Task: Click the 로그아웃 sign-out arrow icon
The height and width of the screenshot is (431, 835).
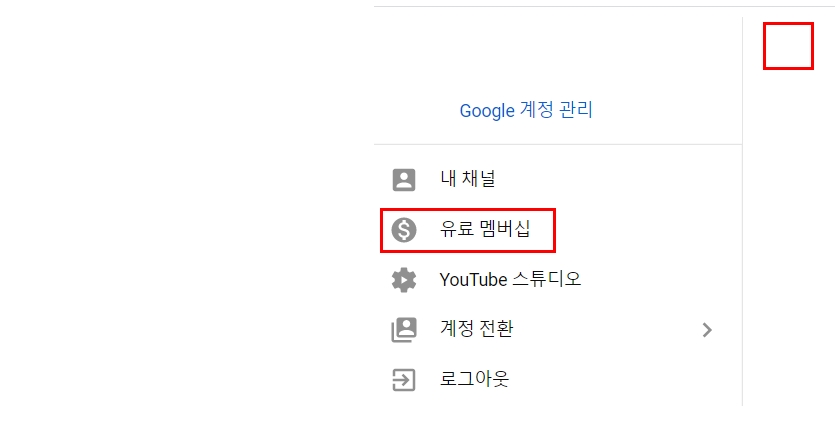Action: click(404, 380)
